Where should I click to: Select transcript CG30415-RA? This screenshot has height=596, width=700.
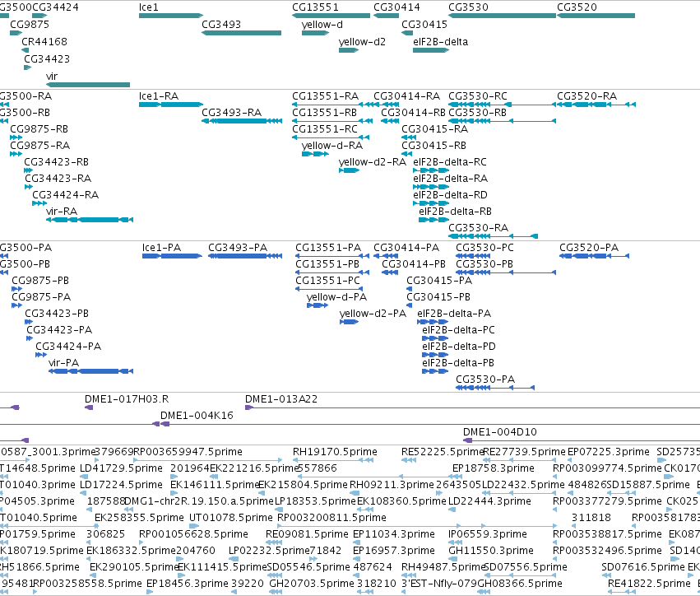pyautogui.click(x=434, y=129)
